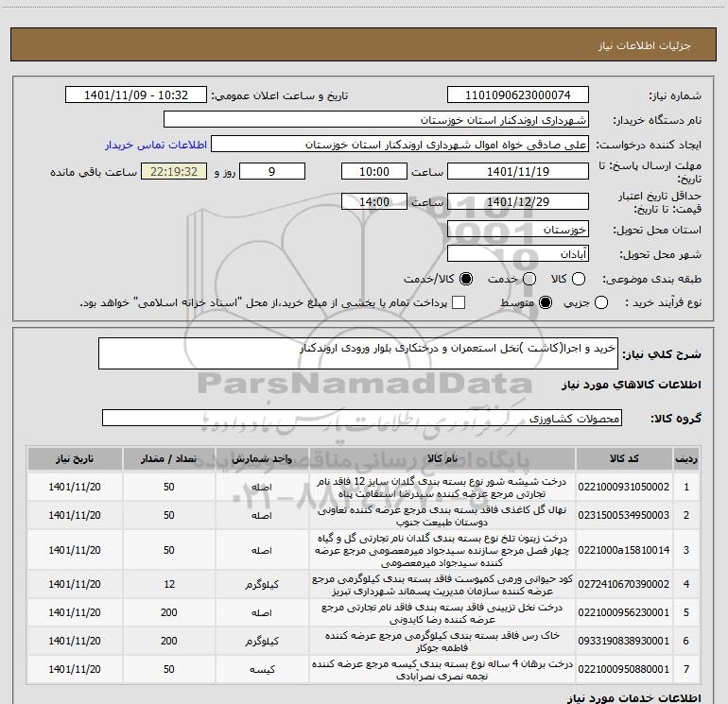Click the date 1401/11/20 in row 1

(75, 487)
